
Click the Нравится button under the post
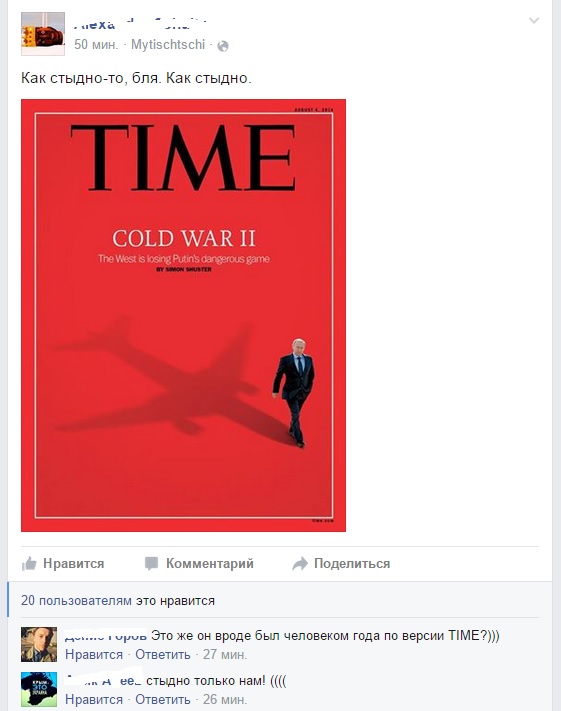pyautogui.click(x=73, y=563)
